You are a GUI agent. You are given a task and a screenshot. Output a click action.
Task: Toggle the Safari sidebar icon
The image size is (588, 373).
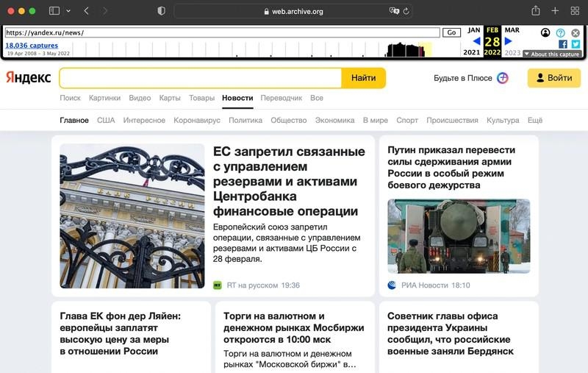coord(54,11)
